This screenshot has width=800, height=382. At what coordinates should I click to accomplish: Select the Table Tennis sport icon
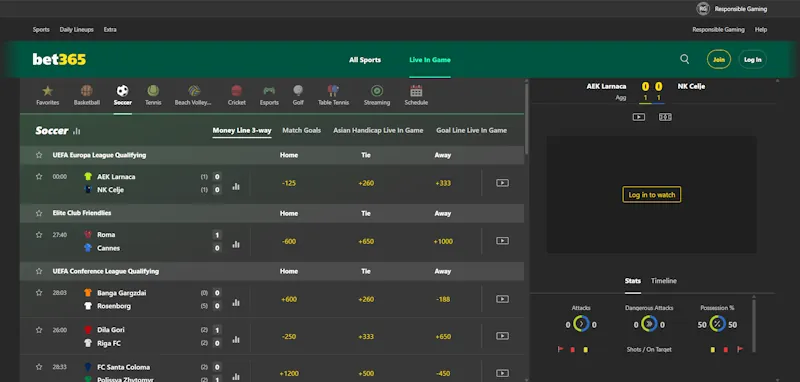click(x=333, y=91)
